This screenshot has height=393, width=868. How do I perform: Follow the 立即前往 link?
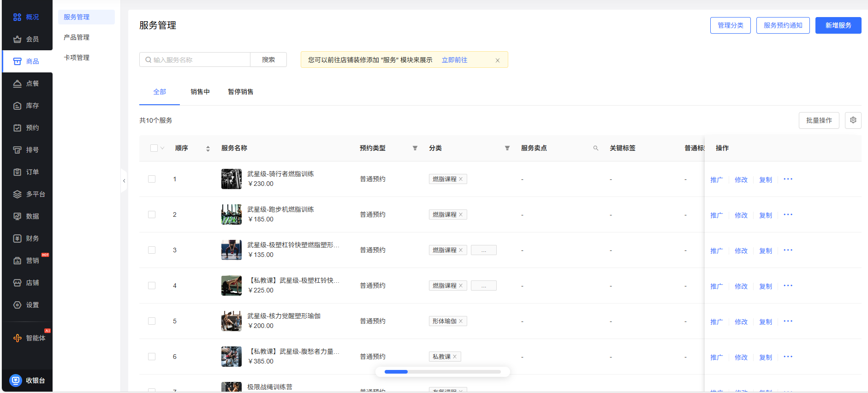coord(454,60)
